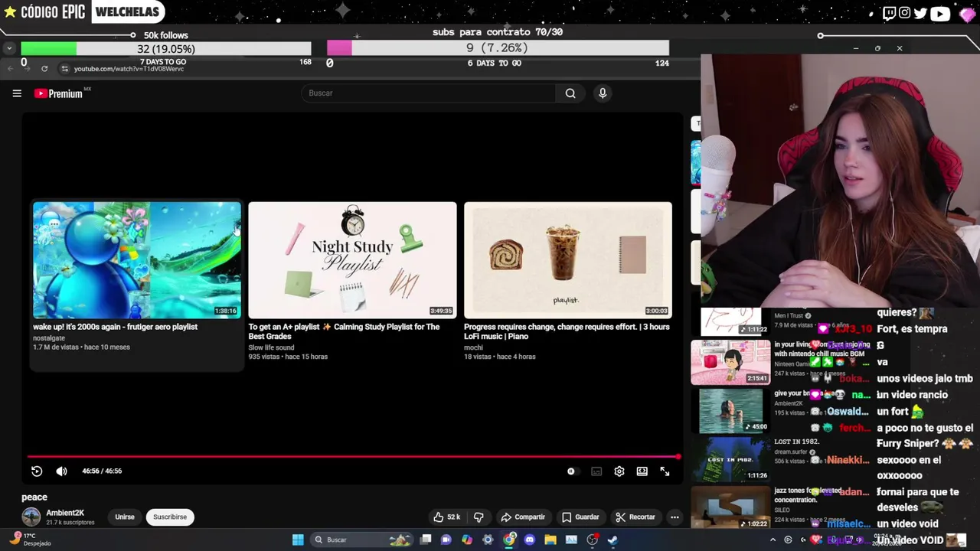980x551 pixels.
Task: Replay the finished video
Action: coord(37,471)
